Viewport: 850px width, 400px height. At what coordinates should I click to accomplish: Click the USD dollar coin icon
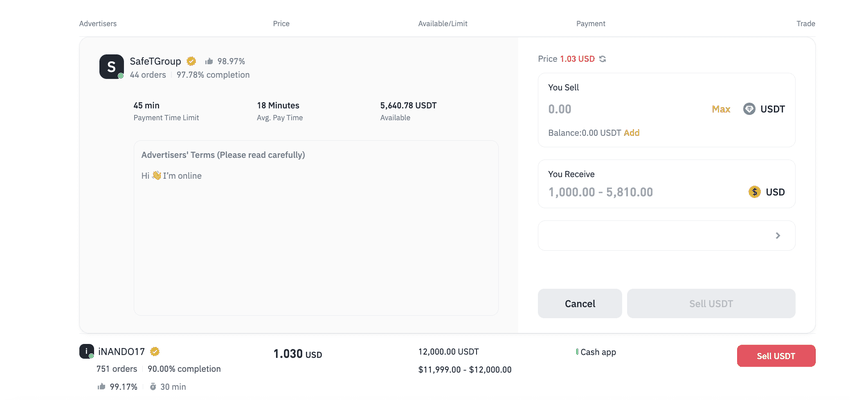coord(754,192)
